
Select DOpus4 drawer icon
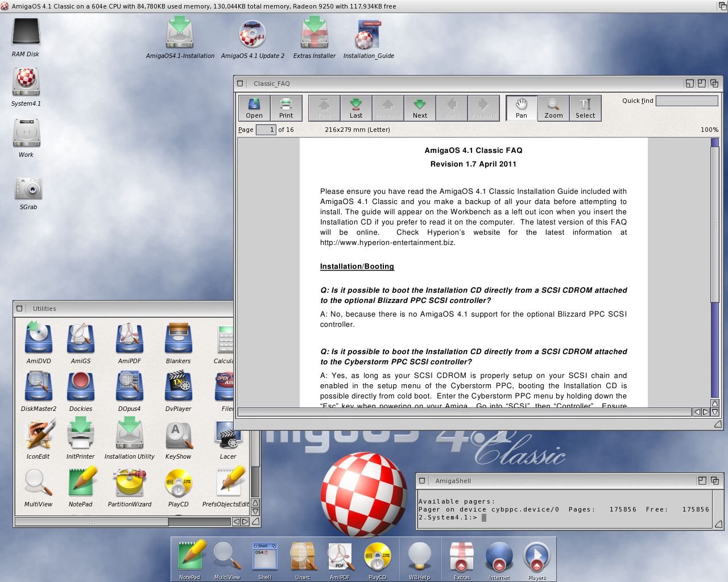pos(130,390)
